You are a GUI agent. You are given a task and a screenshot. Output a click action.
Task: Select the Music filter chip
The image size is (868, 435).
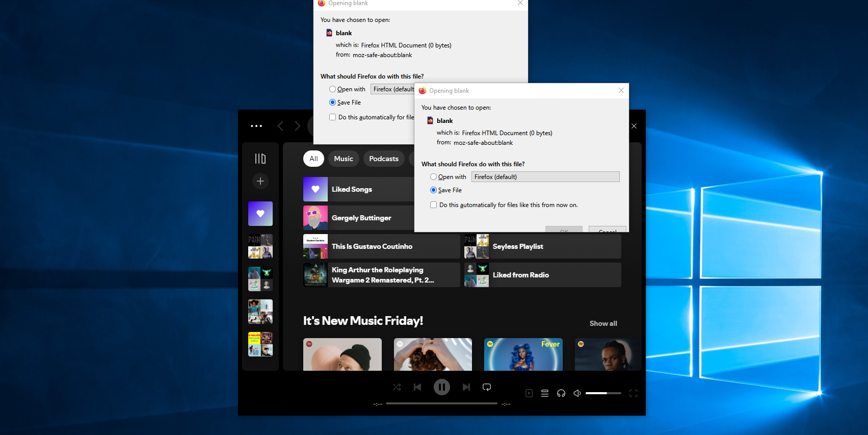[x=344, y=159]
